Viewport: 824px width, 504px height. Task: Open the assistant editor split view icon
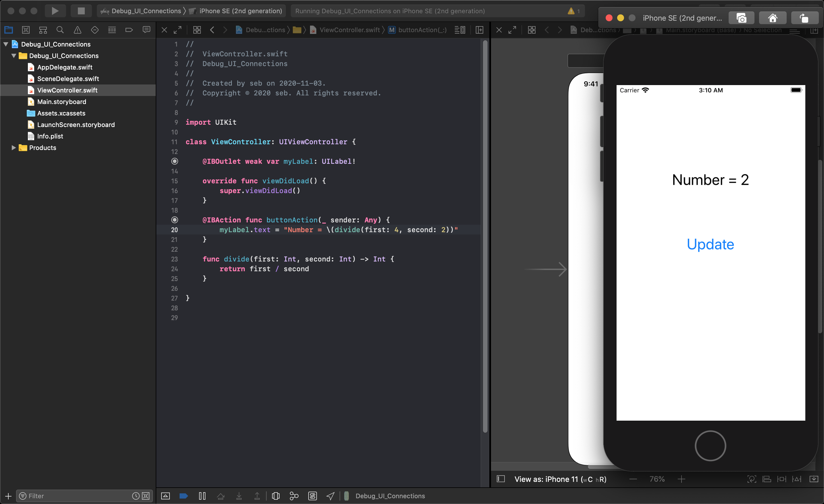[480, 30]
